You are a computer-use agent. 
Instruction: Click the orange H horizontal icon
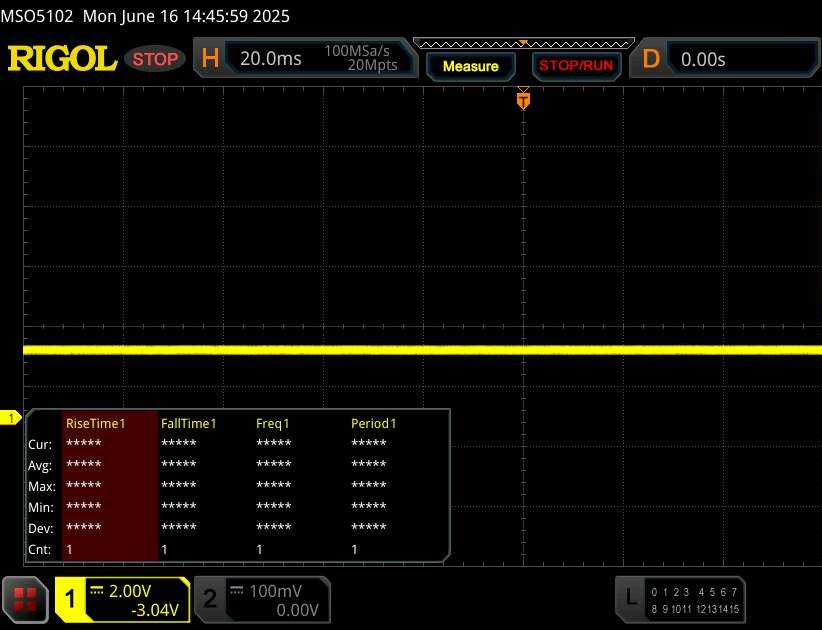click(210, 59)
